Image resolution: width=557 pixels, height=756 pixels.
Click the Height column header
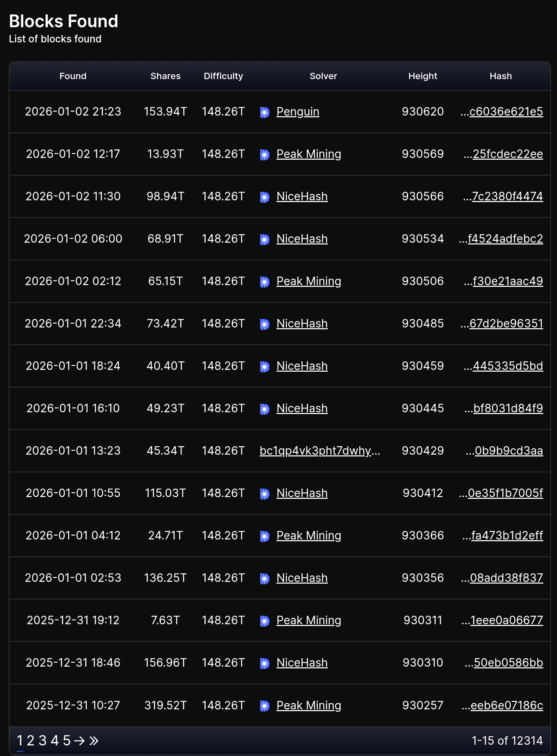point(423,76)
